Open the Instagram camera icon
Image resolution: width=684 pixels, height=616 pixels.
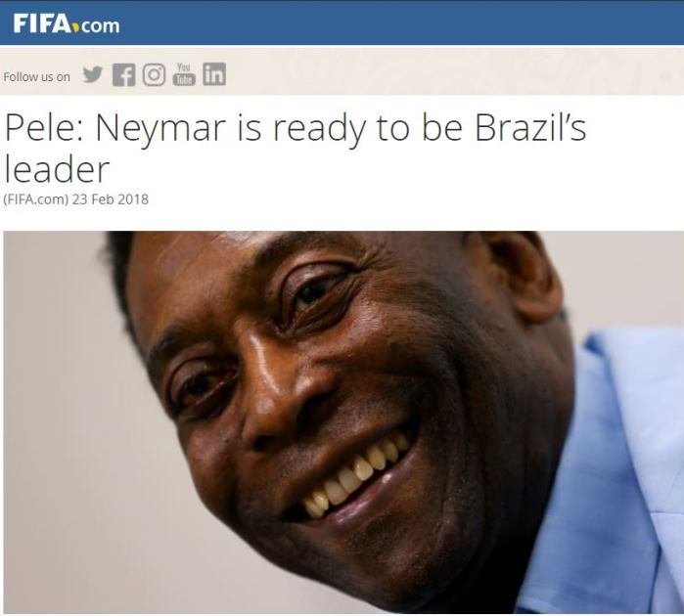pos(154,74)
